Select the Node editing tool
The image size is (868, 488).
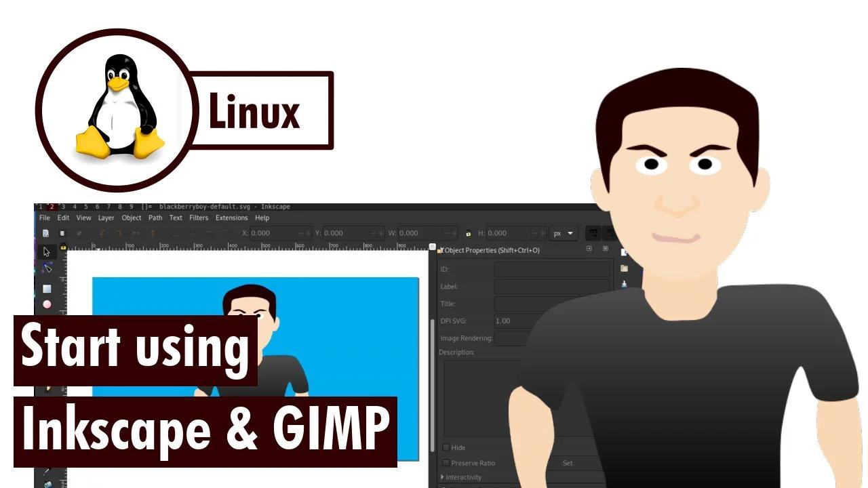[x=49, y=268]
